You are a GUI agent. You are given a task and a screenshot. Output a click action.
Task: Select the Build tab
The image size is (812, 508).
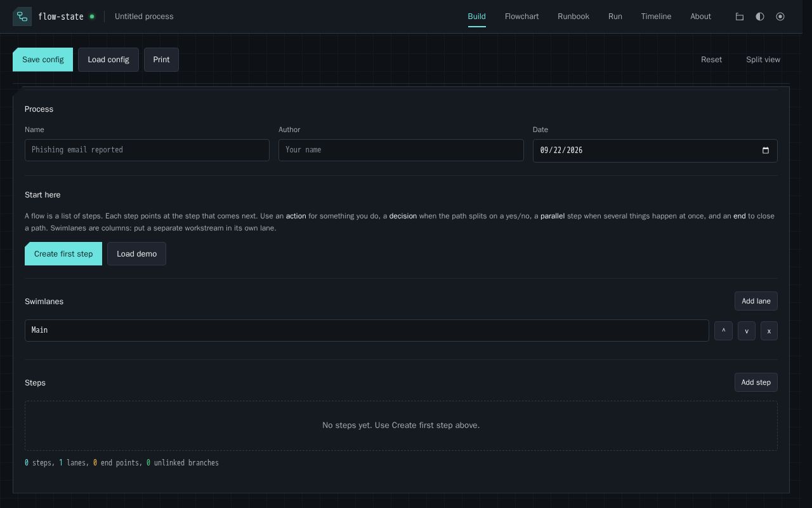click(476, 17)
